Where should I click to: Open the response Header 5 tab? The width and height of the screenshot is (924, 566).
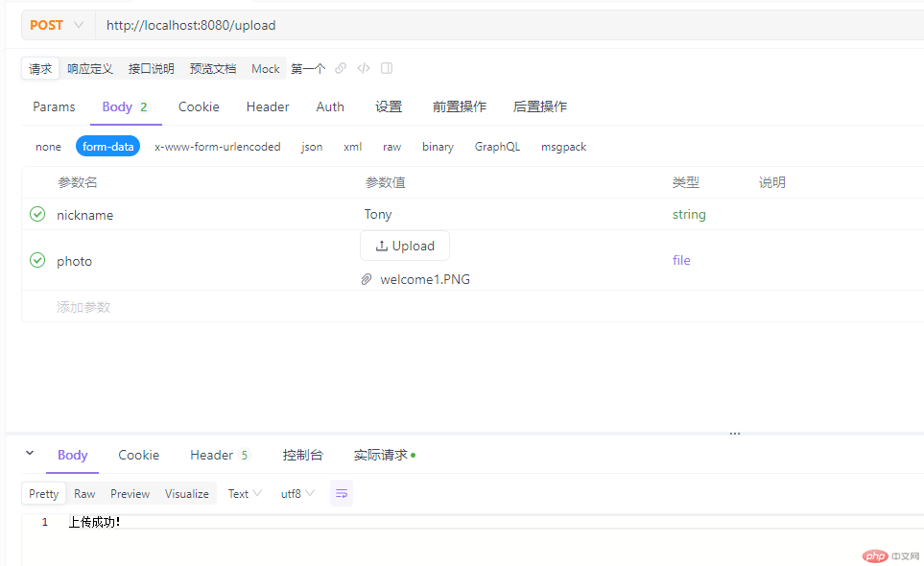point(220,455)
